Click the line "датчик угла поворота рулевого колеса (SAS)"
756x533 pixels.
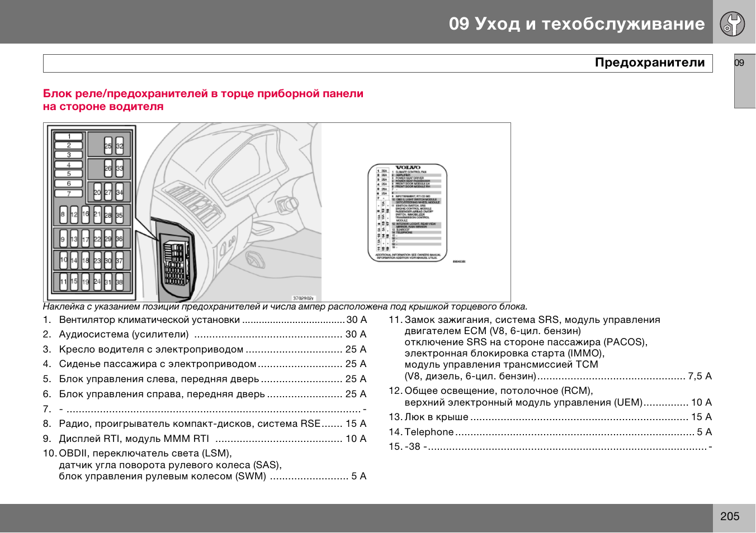coord(171,465)
